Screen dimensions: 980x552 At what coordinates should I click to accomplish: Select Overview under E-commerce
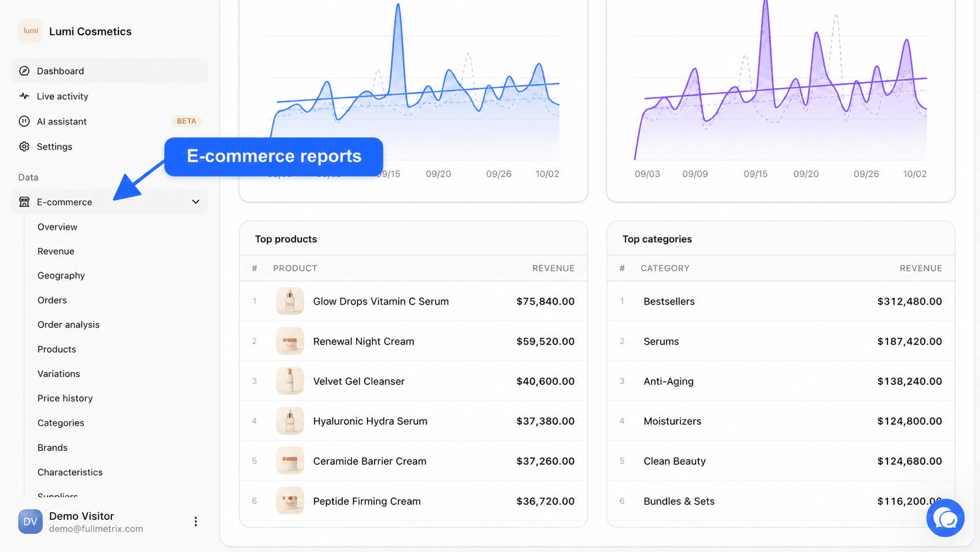(57, 227)
